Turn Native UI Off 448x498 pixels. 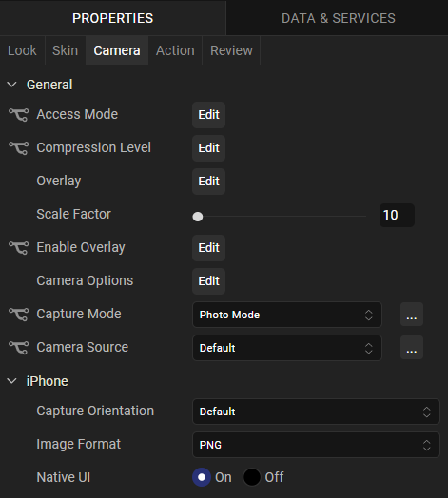click(x=252, y=477)
